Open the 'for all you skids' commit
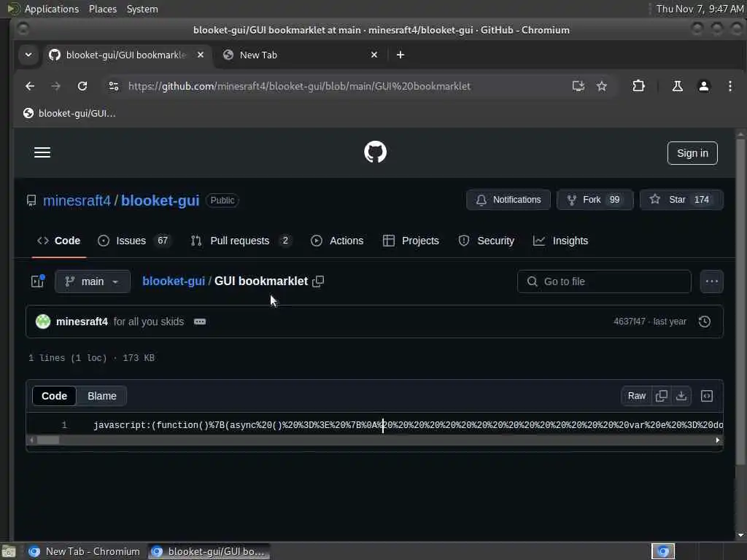747x560 pixels. click(149, 322)
